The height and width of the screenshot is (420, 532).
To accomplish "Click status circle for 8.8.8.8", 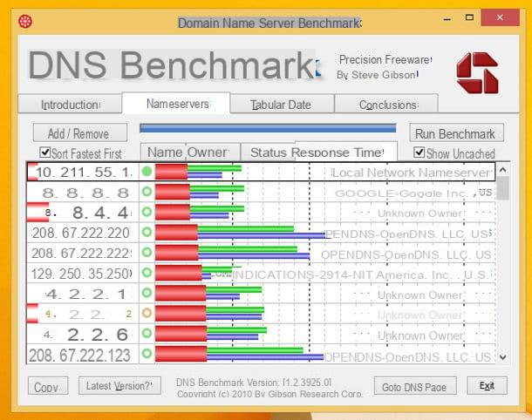I will 147,192.
